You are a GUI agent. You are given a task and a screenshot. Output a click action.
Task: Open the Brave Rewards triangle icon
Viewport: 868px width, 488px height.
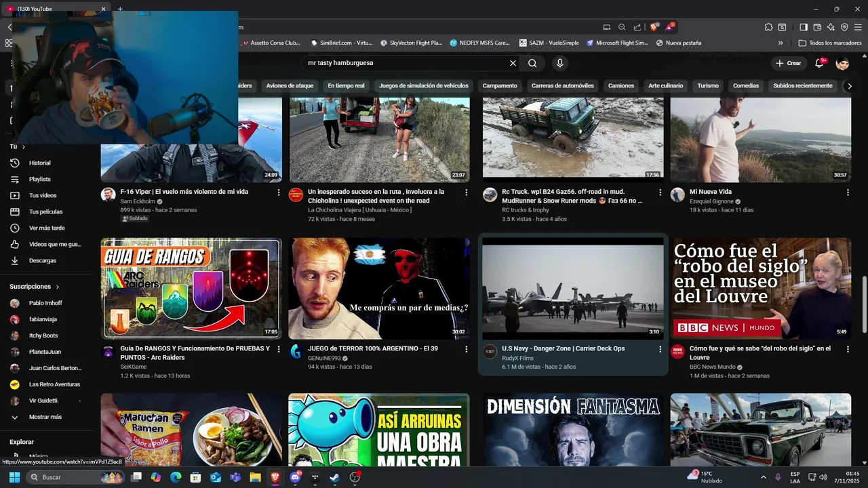point(670,27)
